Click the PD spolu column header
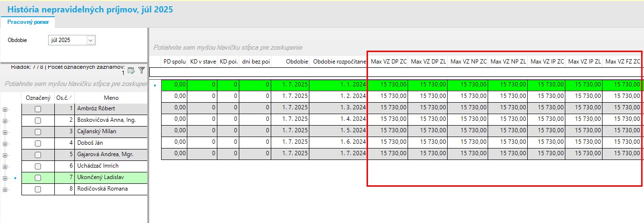 (174, 62)
